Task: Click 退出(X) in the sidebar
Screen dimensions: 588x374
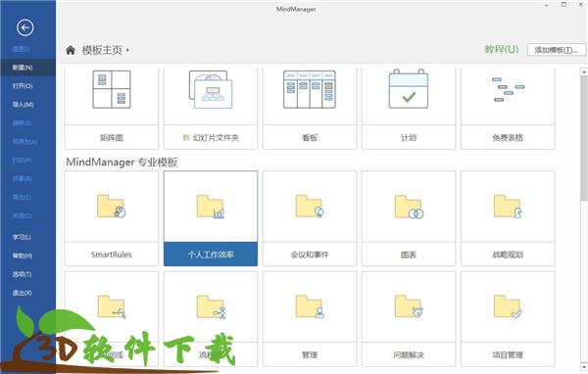Action: point(22,293)
